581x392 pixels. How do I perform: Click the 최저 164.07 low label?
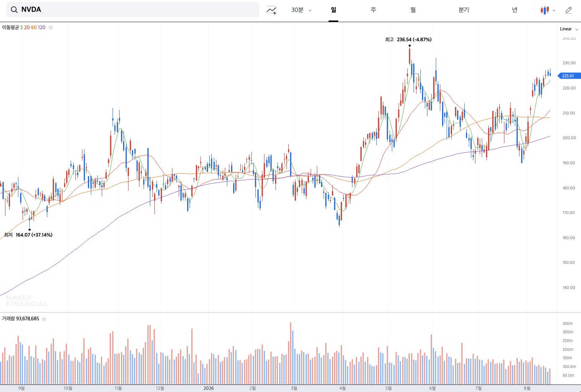[x=28, y=235]
